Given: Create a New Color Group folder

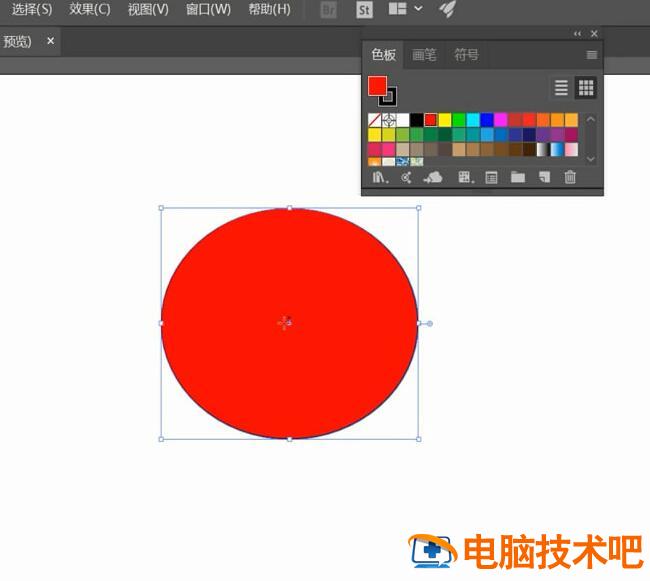Looking at the screenshot, I should (518, 178).
